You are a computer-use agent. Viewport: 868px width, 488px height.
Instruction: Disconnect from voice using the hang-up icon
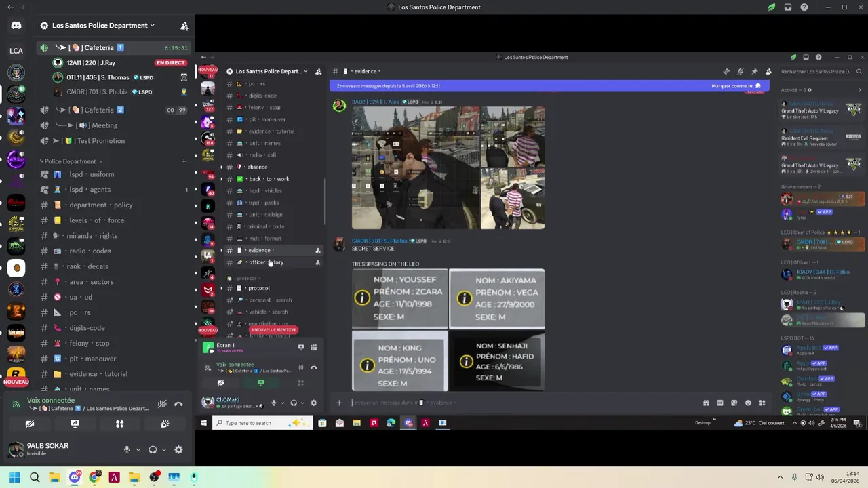pyautogui.click(x=178, y=404)
